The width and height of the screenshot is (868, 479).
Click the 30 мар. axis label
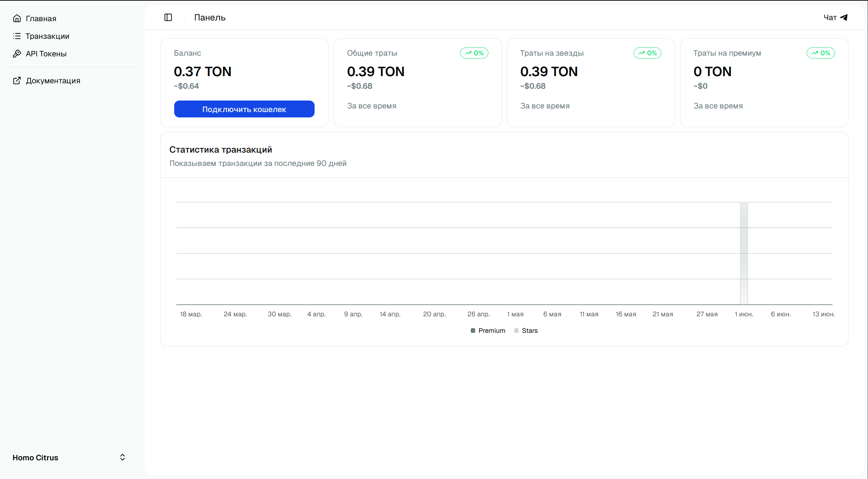pos(279,314)
